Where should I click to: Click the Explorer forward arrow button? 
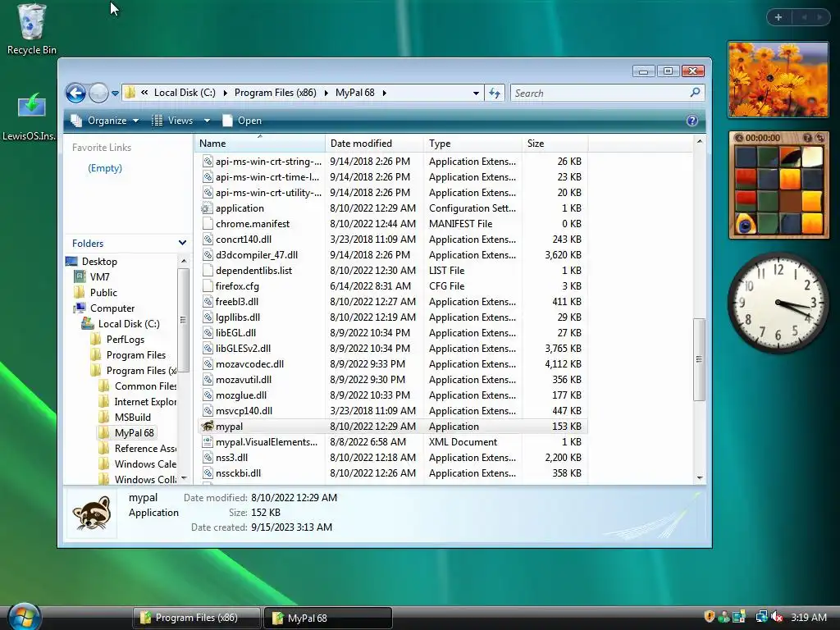98,94
